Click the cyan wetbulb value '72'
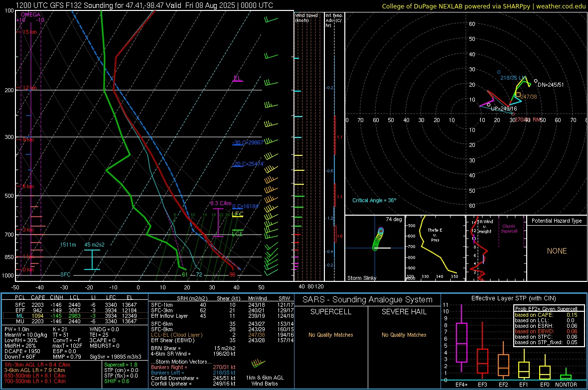Image resolution: width=588 pixels, height=390 pixels. pos(199,274)
